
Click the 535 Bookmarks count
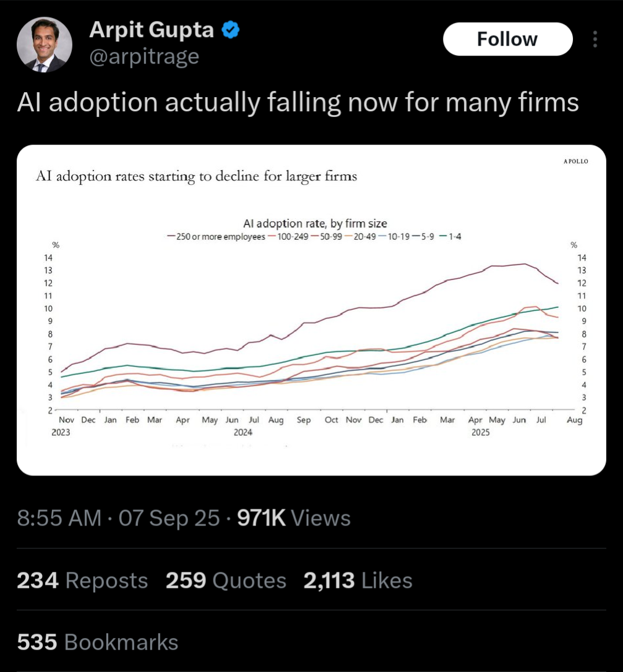coord(97,642)
